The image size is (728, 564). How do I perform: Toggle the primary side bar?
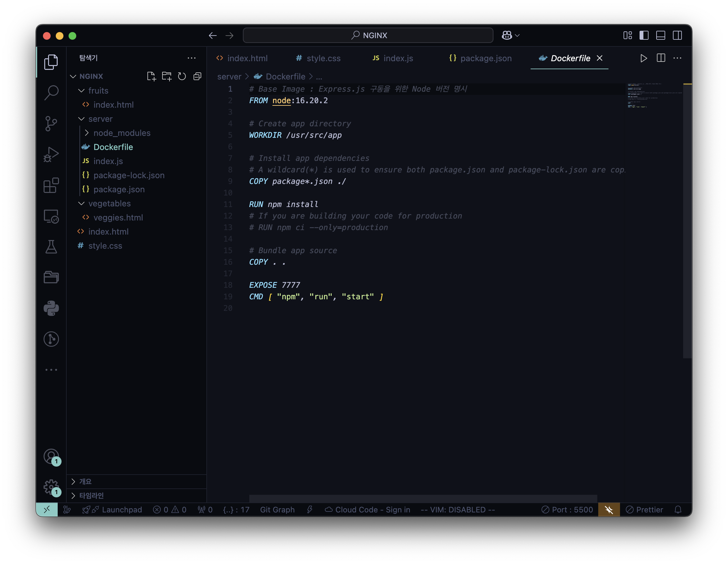[644, 35]
